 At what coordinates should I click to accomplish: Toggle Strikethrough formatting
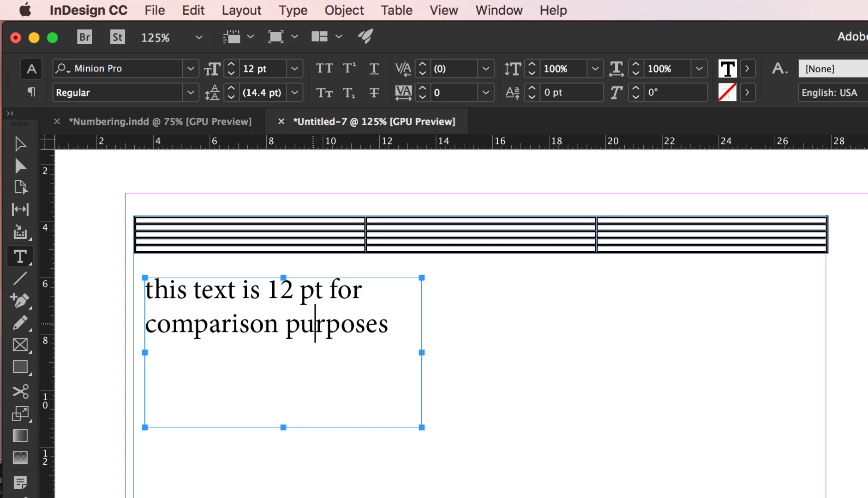click(x=374, y=93)
